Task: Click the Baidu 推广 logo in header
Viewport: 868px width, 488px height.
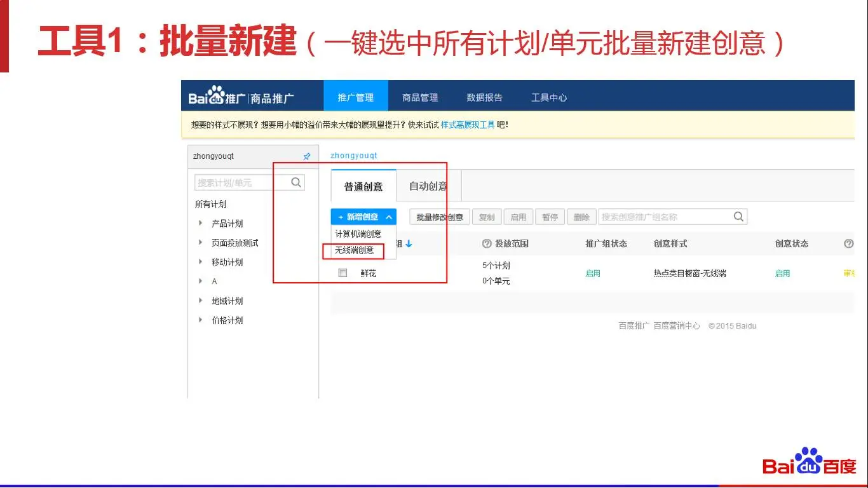Action: pos(241,97)
